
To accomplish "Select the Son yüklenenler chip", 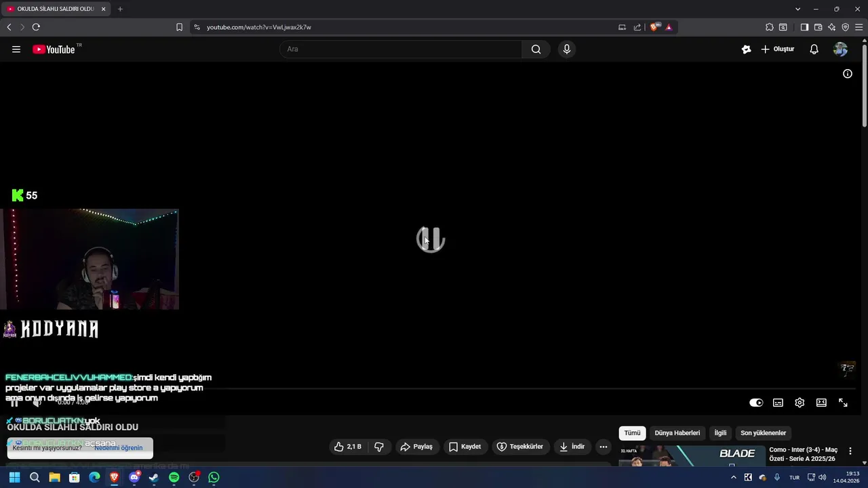I will click(763, 433).
